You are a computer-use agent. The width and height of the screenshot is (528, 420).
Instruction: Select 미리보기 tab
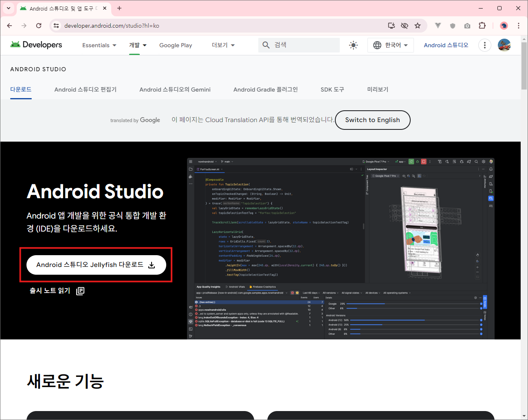point(378,90)
